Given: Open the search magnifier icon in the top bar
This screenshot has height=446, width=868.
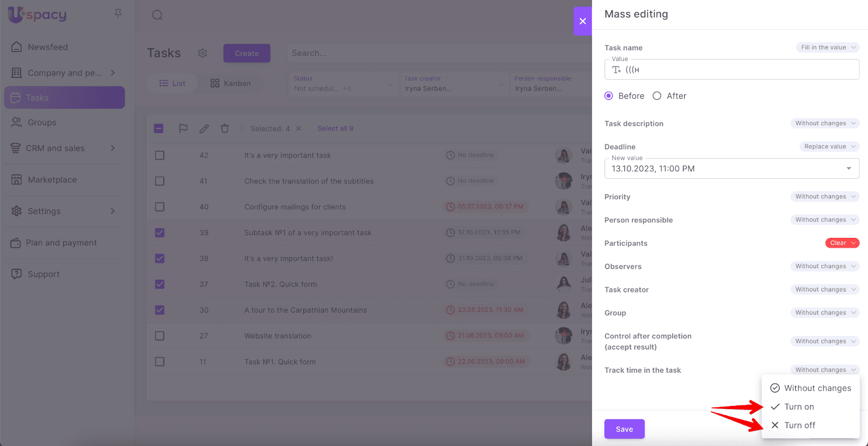Looking at the screenshot, I should (x=157, y=15).
